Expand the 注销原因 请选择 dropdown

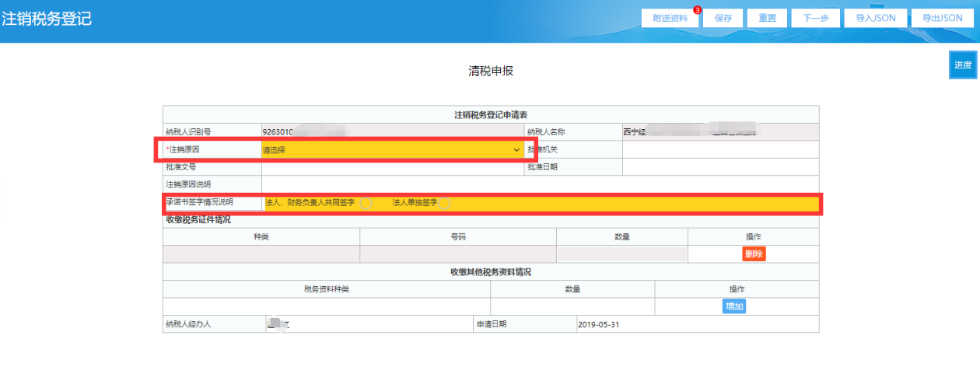click(393, 149)
